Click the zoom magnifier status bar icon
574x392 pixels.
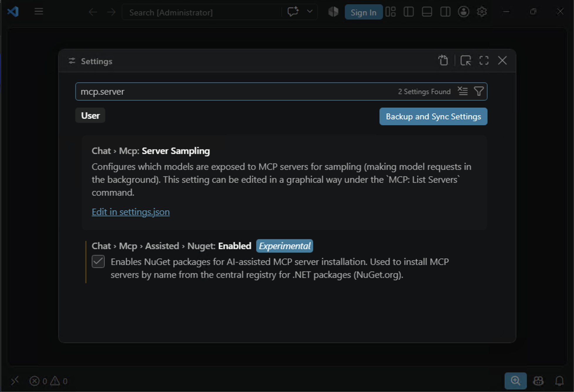(515, 381)
